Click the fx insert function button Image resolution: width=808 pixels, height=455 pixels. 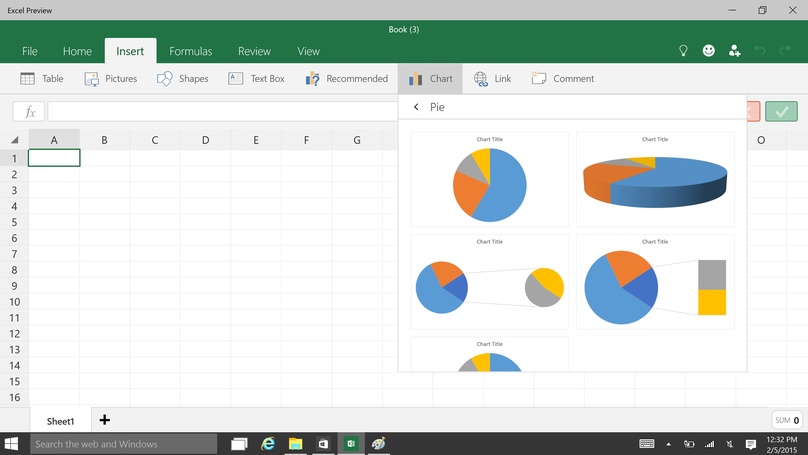pyautogui.click(x=29, y=111)
